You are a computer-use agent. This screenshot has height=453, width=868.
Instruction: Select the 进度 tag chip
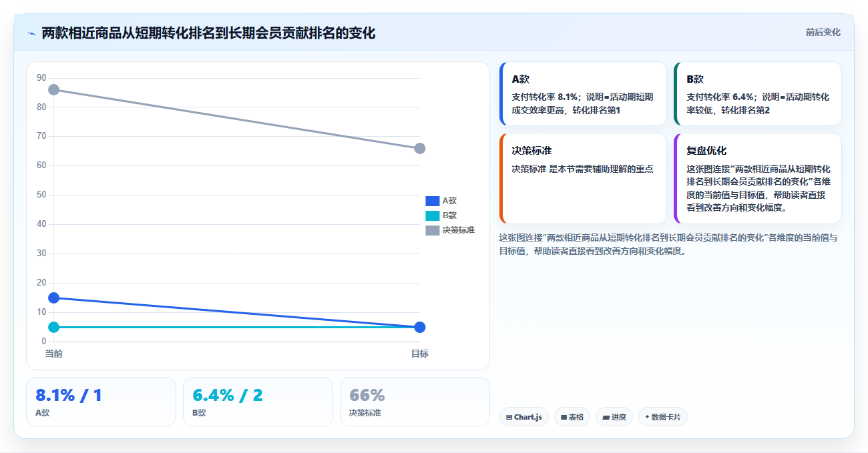[x=614, y=417]
